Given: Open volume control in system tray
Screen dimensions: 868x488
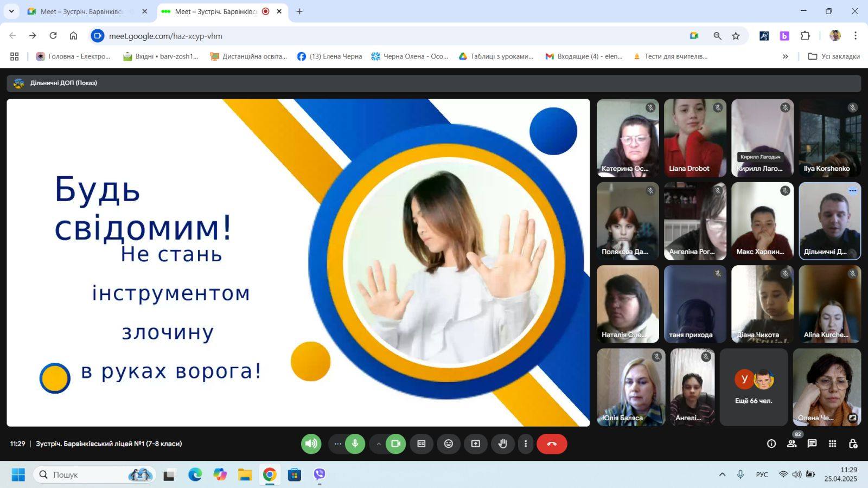Looking at the screenshot, I should click(796, 474).
